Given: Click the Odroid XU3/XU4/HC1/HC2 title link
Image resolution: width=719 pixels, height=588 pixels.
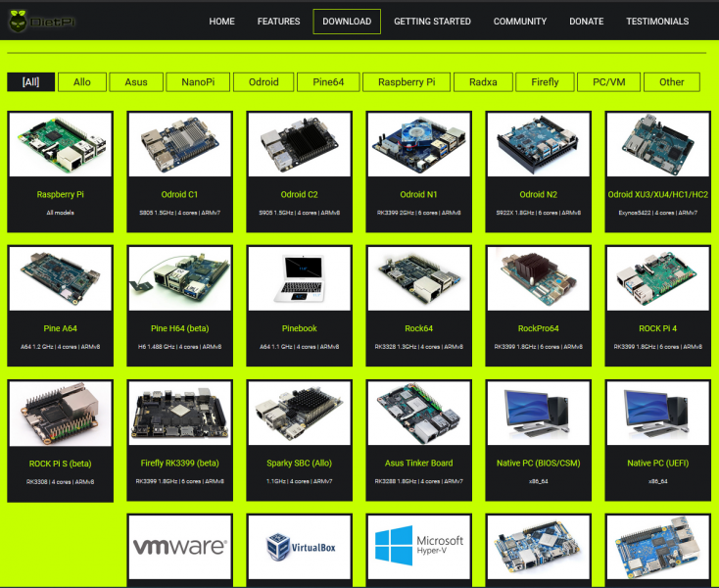Looking at the screenshot, I should tap(658, 194).
